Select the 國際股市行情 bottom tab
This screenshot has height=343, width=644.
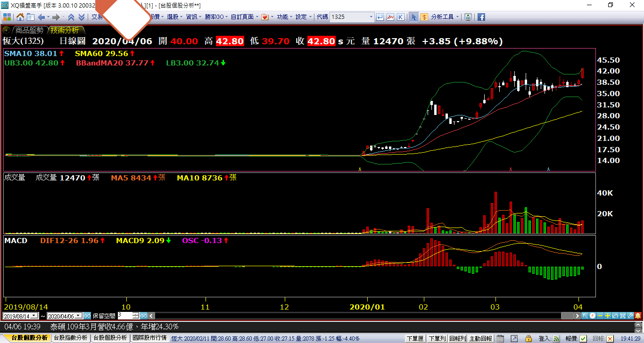click(149, 338)
